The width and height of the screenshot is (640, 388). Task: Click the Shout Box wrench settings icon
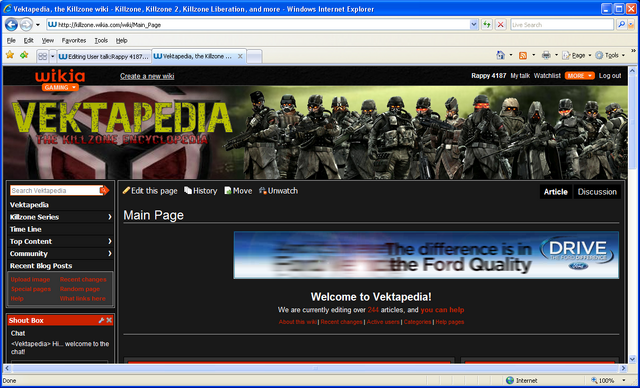[101, 320]
